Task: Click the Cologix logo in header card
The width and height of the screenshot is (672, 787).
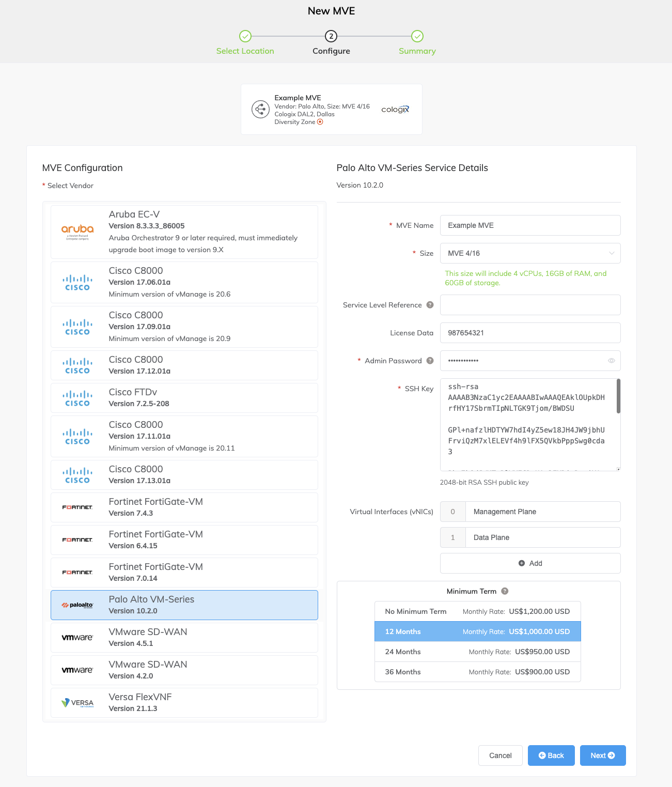Action: pos(395,109)
